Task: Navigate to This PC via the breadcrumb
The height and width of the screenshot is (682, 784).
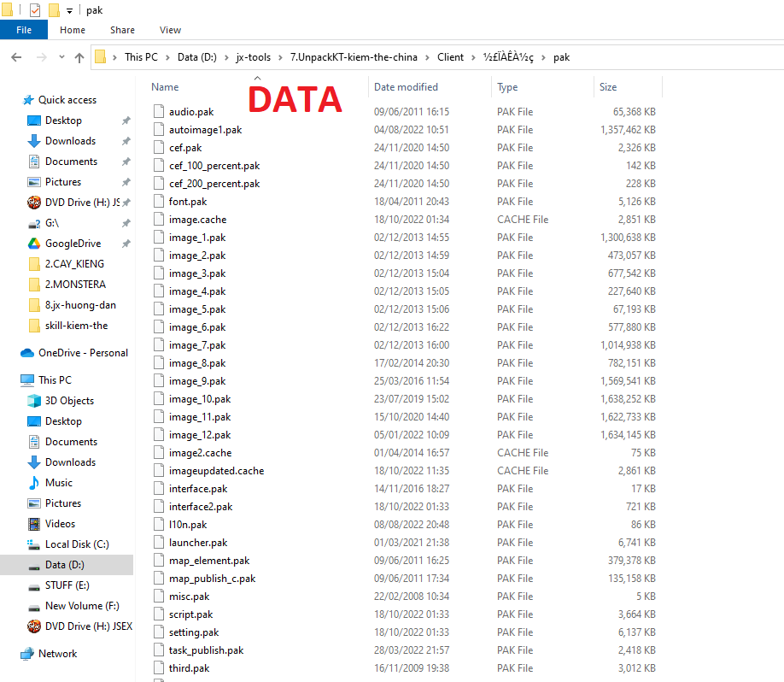Action: (x=142, y=56)
